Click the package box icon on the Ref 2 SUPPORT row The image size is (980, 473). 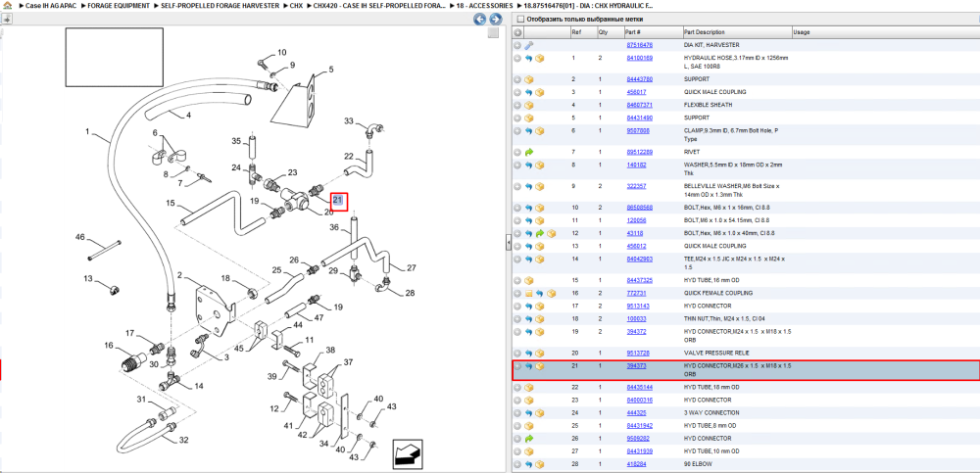coord(529,79)
